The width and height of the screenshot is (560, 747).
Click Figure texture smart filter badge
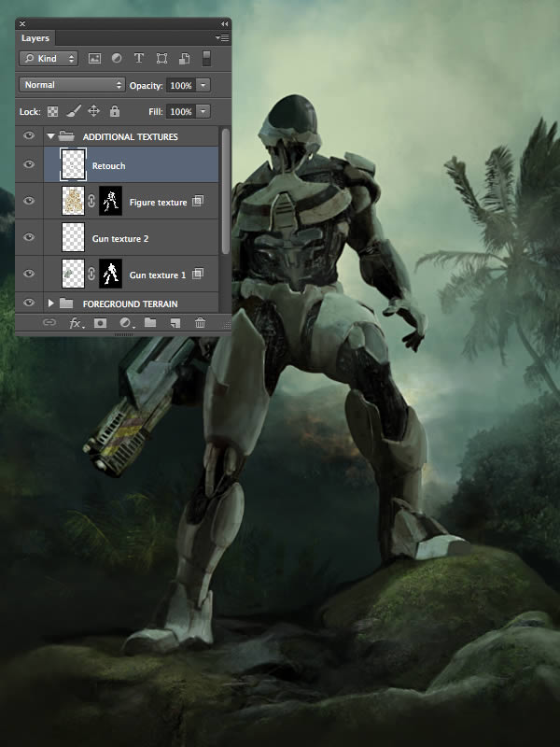click(198, 201)
